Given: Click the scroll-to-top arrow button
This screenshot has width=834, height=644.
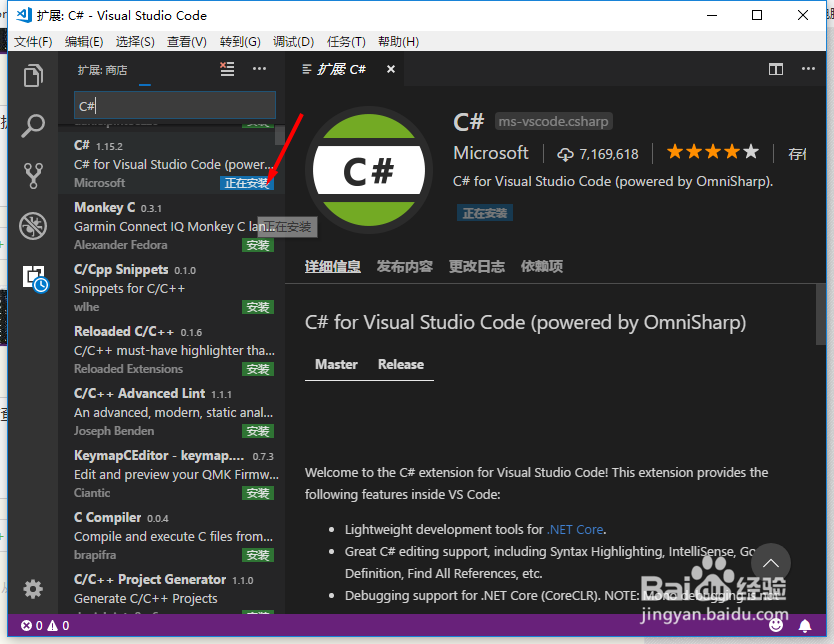Looking at the screenshot, I should (x=771, y=563).
